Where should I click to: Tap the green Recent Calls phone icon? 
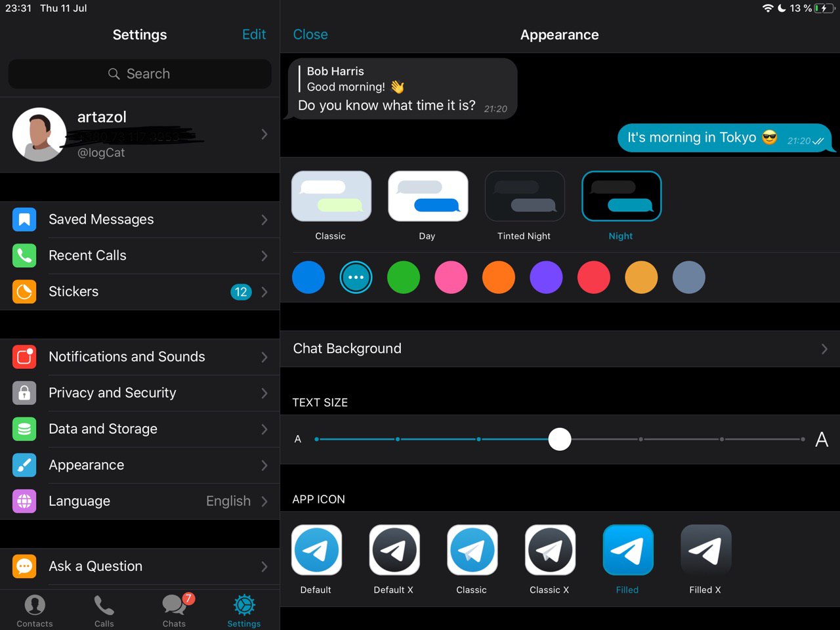[24, 255]
